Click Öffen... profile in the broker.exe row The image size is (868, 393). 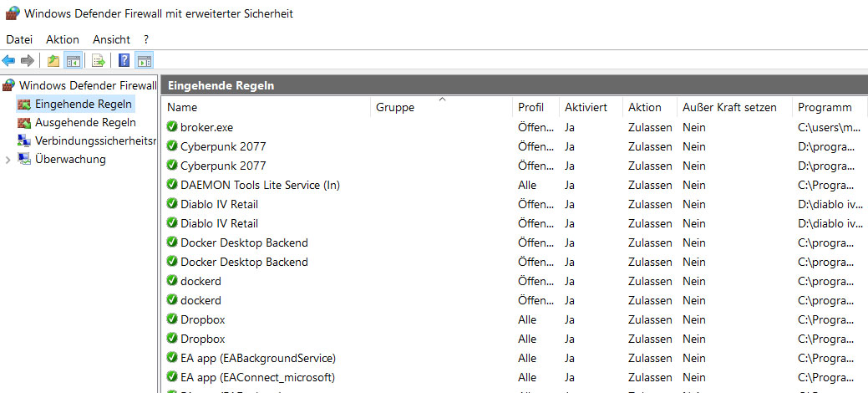[x=536, y=127]
